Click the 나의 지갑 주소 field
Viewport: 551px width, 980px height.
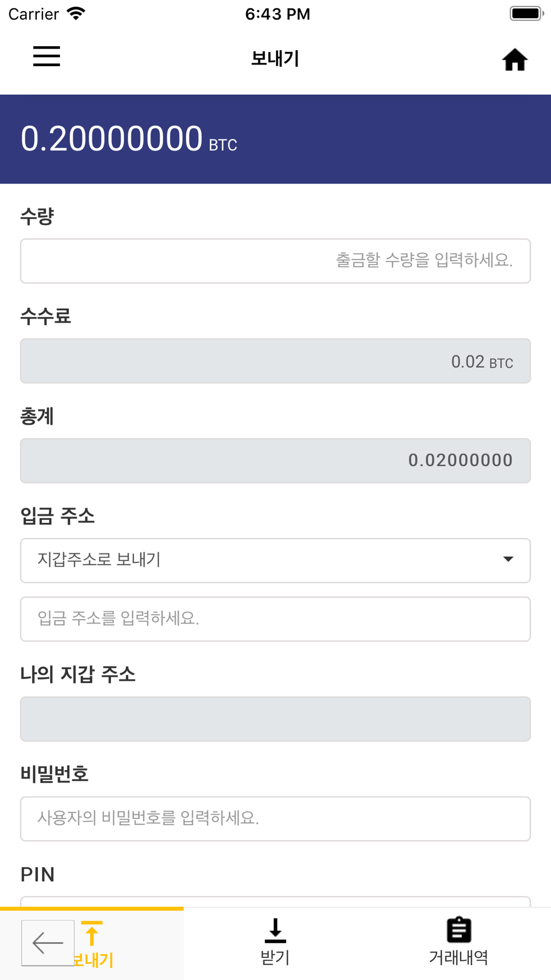tap(275, 718)
